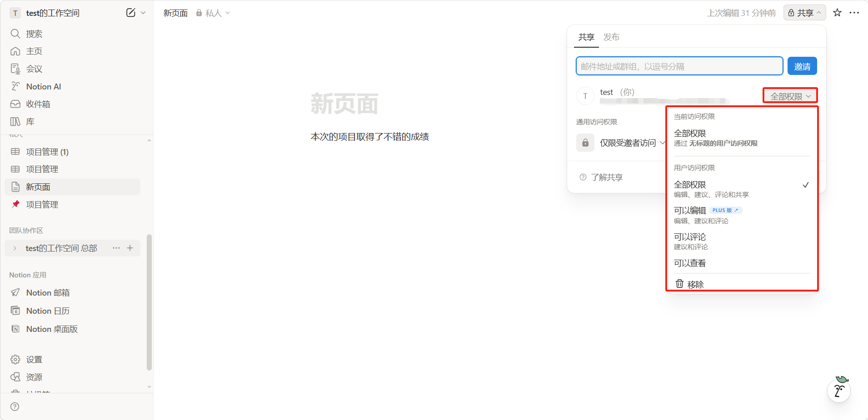Expand test的工作空间 总部 tree item
Viewport: 868px width, 420px height.
[15, 248]
